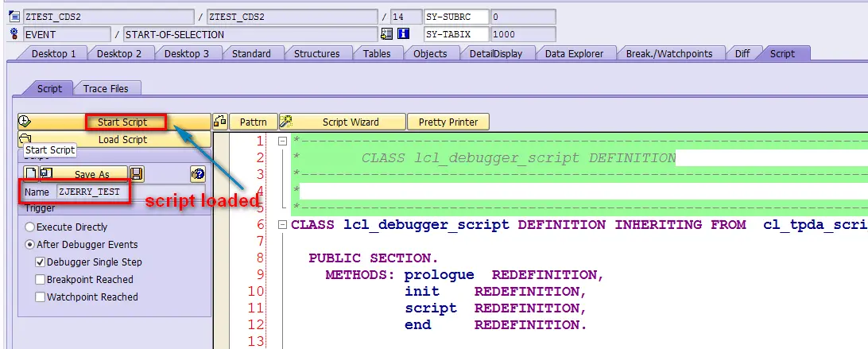Image resolution: width=868 pixels, height=349 pixels.
Task: Click the script Name field ZJERRY_TEST
Action: click(93, 192)
